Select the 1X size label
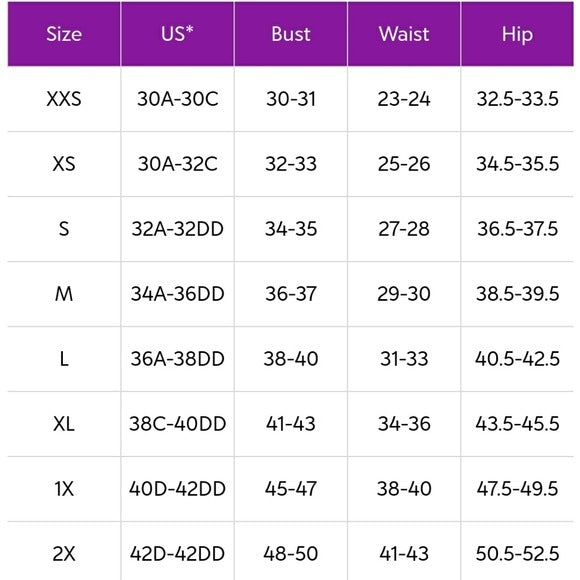The height and width of the screenshot is (580, 580). coord(64,489)
